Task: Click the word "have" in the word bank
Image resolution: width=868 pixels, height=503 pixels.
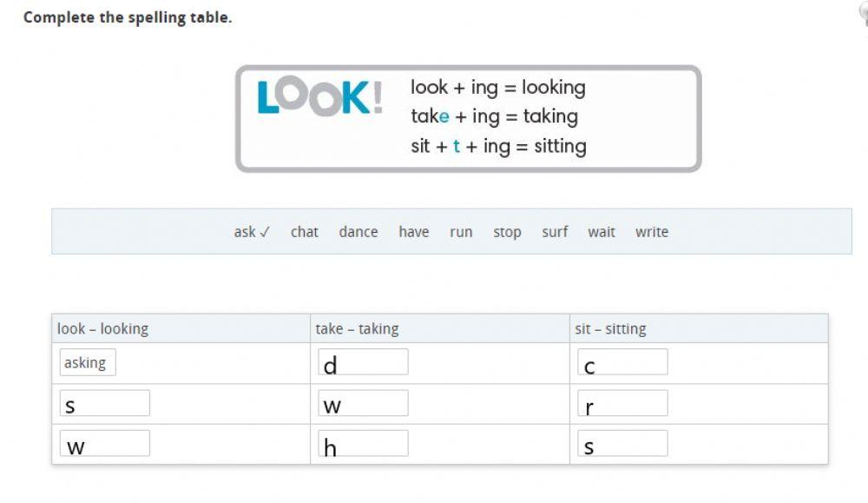Action: 413,232
